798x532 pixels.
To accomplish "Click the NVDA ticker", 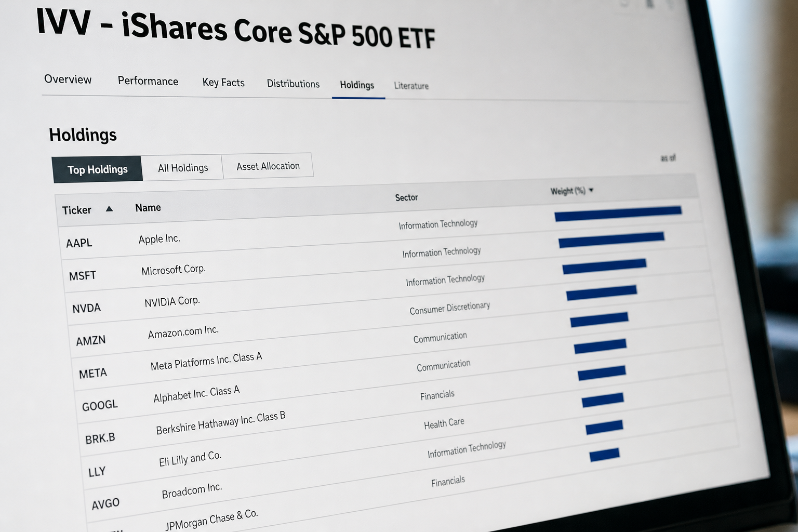I will (x=86, y=308).
